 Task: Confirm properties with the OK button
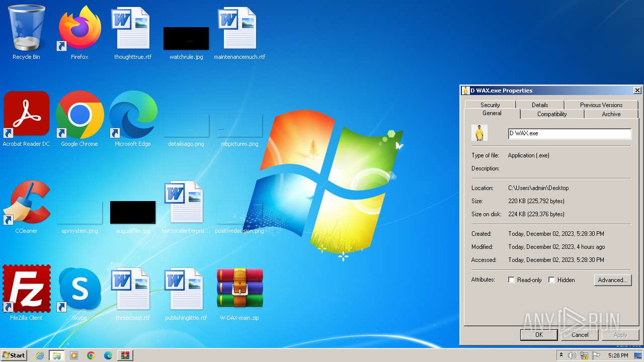(x=539, y=335)
